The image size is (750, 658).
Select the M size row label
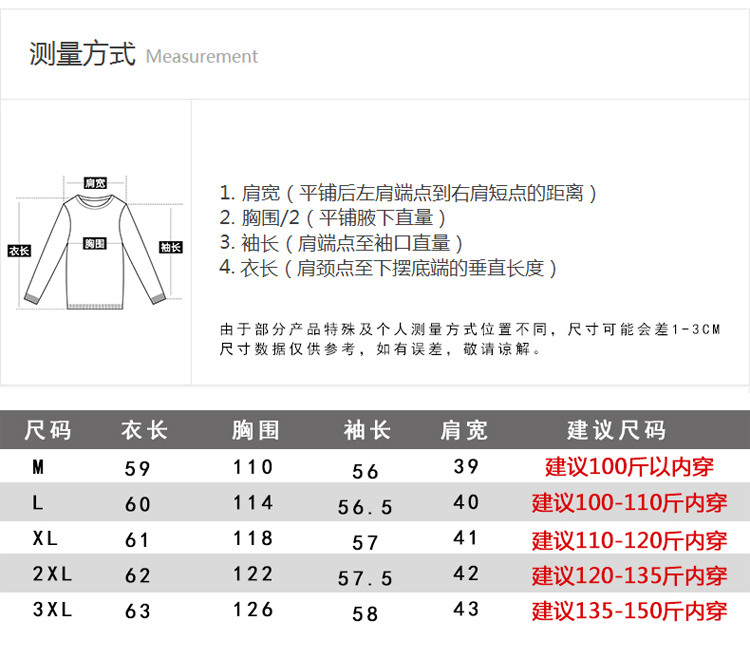coord(39,467)
